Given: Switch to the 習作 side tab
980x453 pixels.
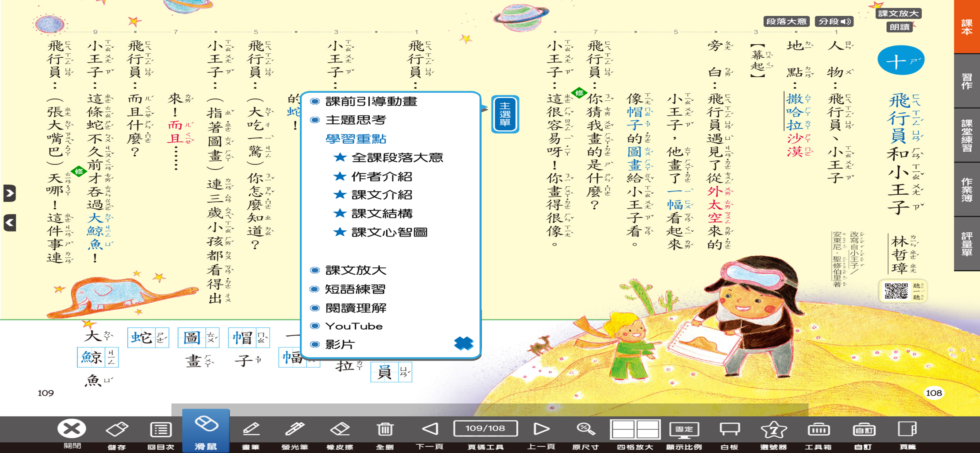Looking at the screenshot, I should [967, 81].
